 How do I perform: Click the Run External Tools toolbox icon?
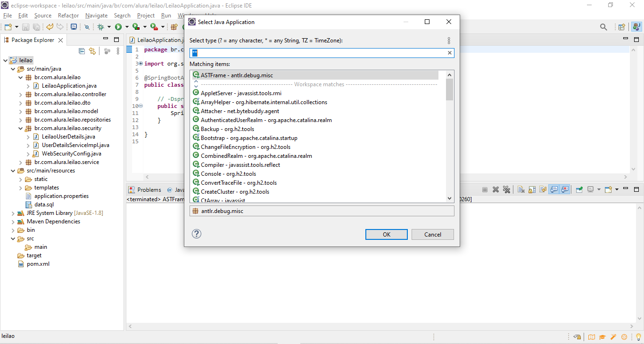[x=154, y=27]
